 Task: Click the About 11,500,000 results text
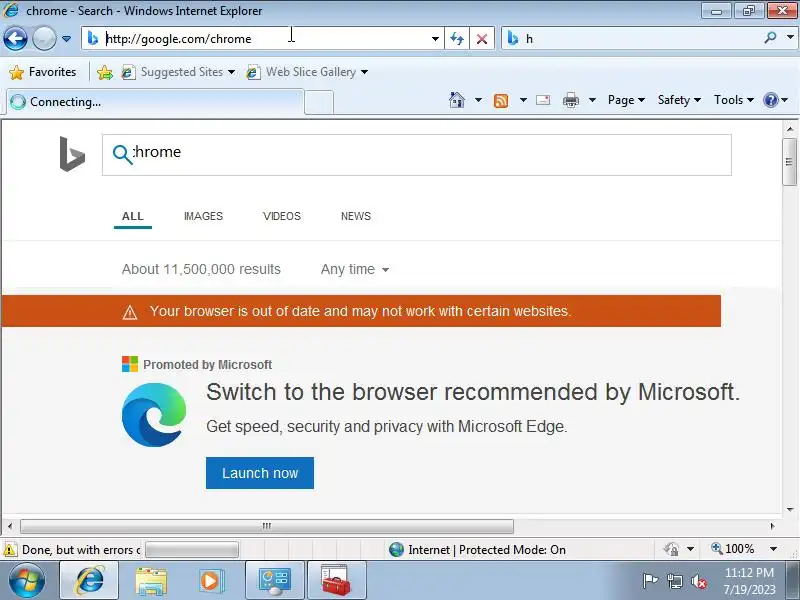pyautogui.click(x=201, y=269)
